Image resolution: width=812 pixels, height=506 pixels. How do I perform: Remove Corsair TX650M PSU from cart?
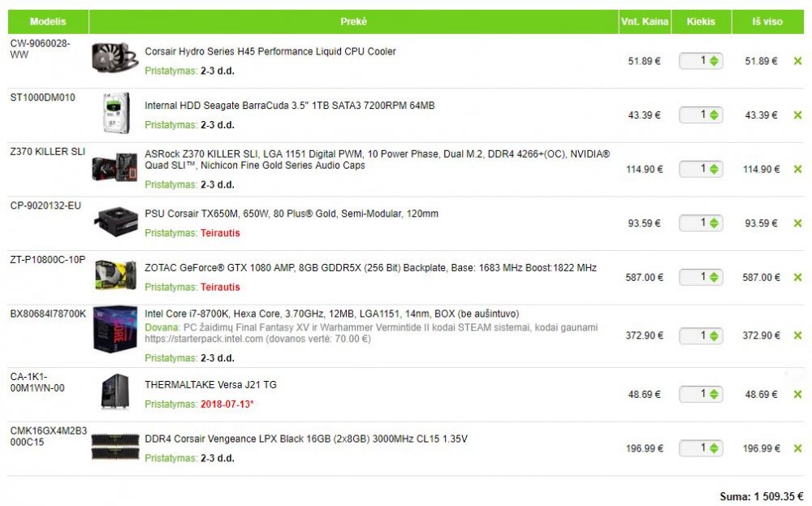coord(797,223)
